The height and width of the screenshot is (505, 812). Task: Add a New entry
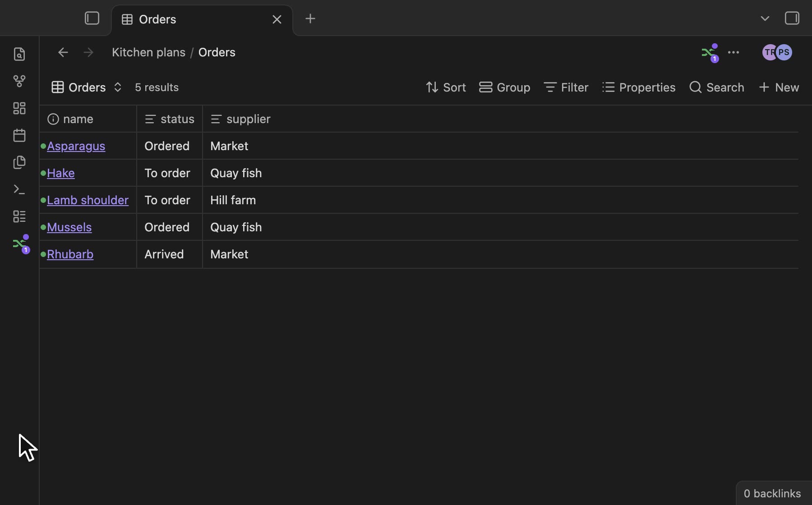pos(779,87)
